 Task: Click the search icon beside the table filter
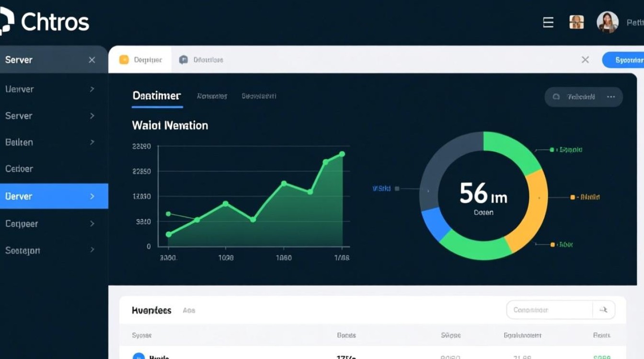pos(604,310)
